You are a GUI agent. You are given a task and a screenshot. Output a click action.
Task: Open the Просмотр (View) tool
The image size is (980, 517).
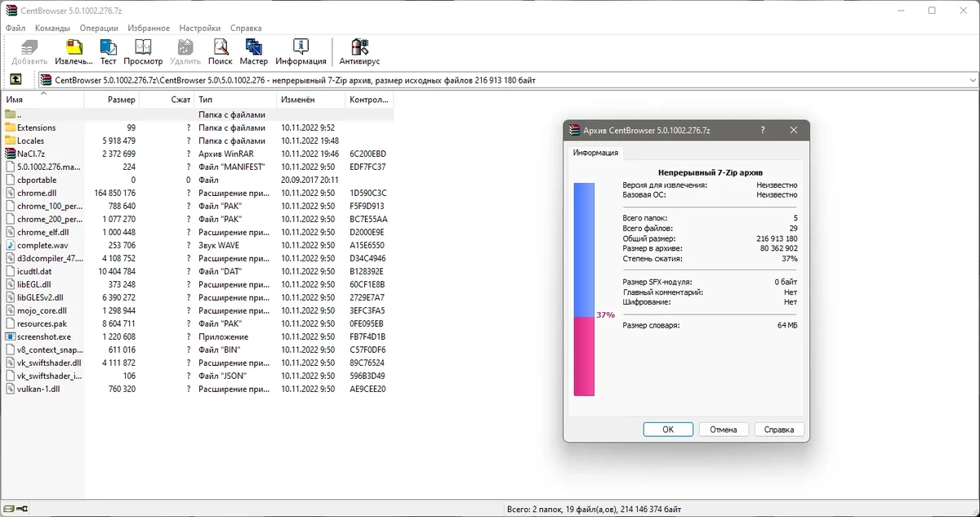pyautogui.click(x=143, y=51)
